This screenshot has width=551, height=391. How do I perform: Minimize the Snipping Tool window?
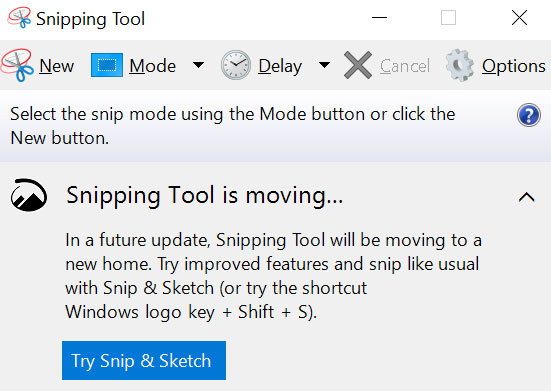coord(380,18)
